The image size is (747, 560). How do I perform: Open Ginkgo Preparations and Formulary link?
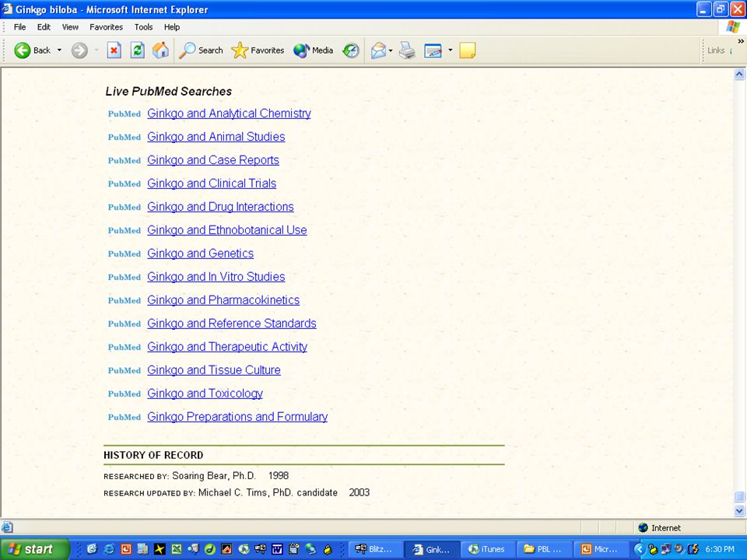tap(237, 417)
